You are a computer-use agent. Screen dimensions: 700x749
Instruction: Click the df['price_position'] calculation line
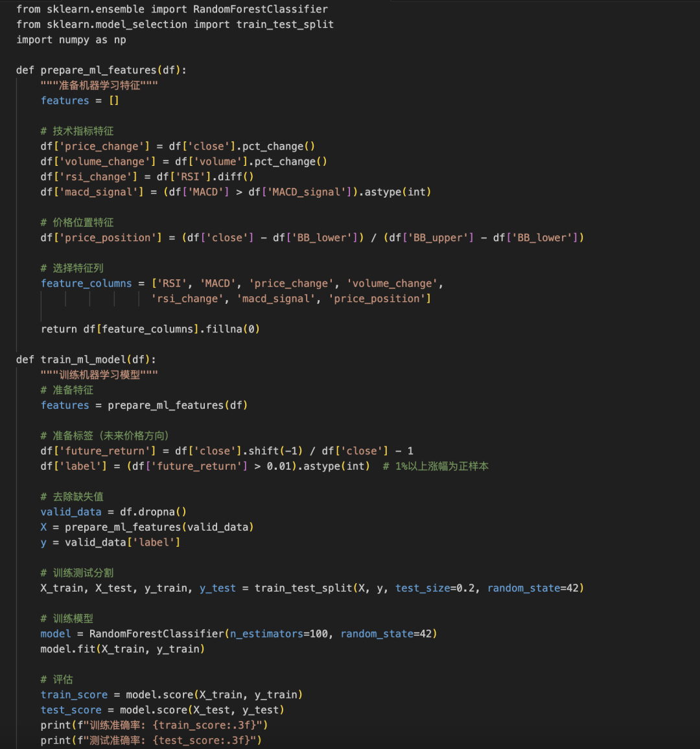coord(312,238)
